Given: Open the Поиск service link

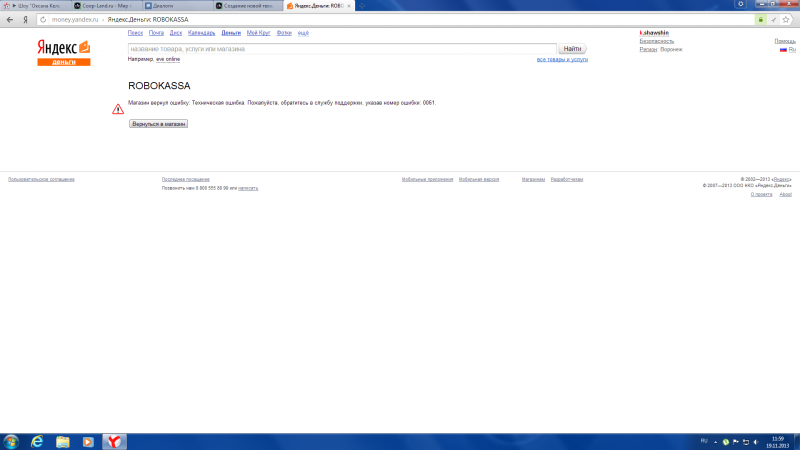Looking at the screenshot, I should click(x=135, y=33).
